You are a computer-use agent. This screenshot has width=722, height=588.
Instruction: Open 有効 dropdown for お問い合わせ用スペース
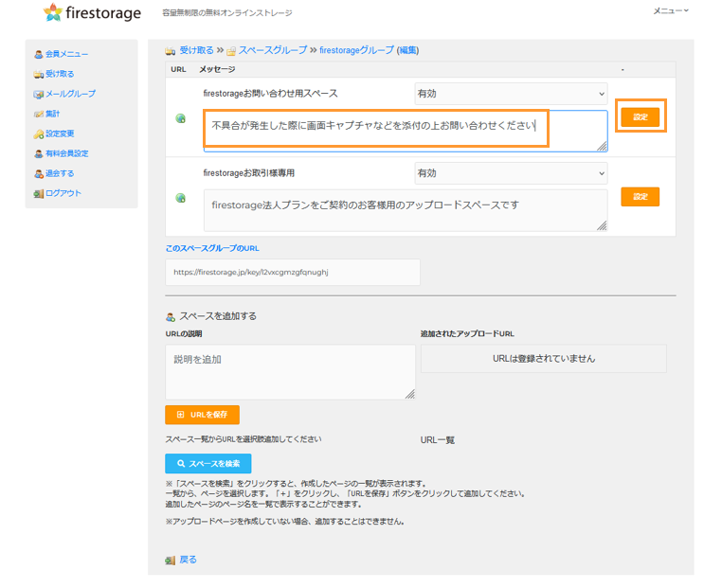[x=511, y=94]
